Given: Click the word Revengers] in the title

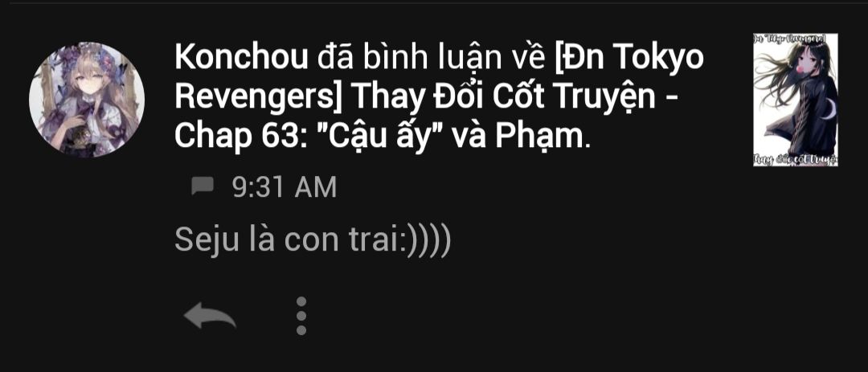Looking at the screenshot, I should coord(259,97).
